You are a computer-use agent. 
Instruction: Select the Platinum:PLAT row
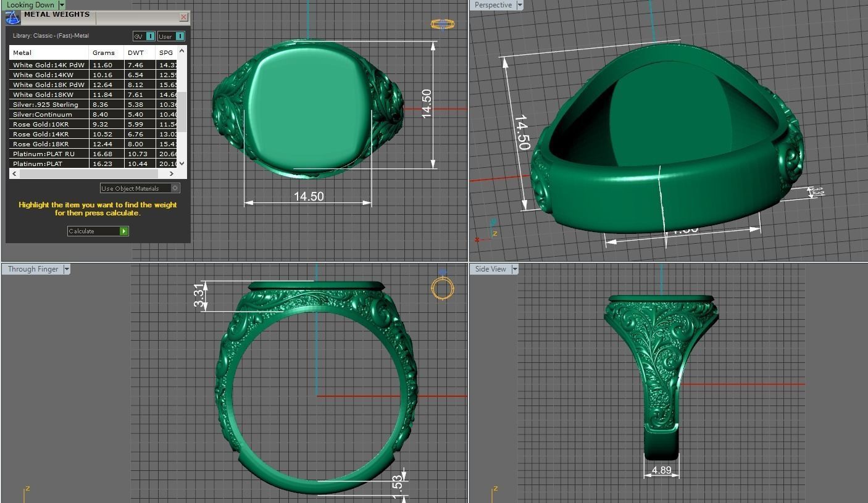point(94,164)
